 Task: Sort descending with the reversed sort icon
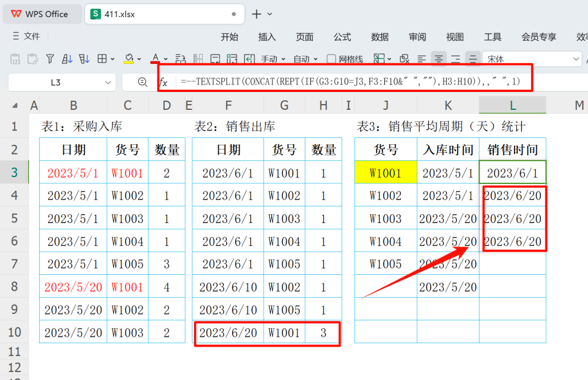(x=84, y=59)
